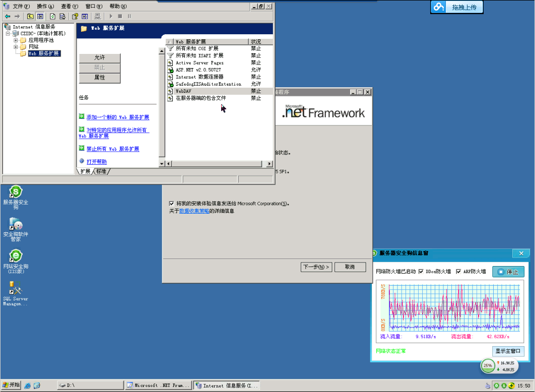This screenshot has height=392, width=535.
Task: Click the Help toolbar icon
Action: (x=75, y=16)
